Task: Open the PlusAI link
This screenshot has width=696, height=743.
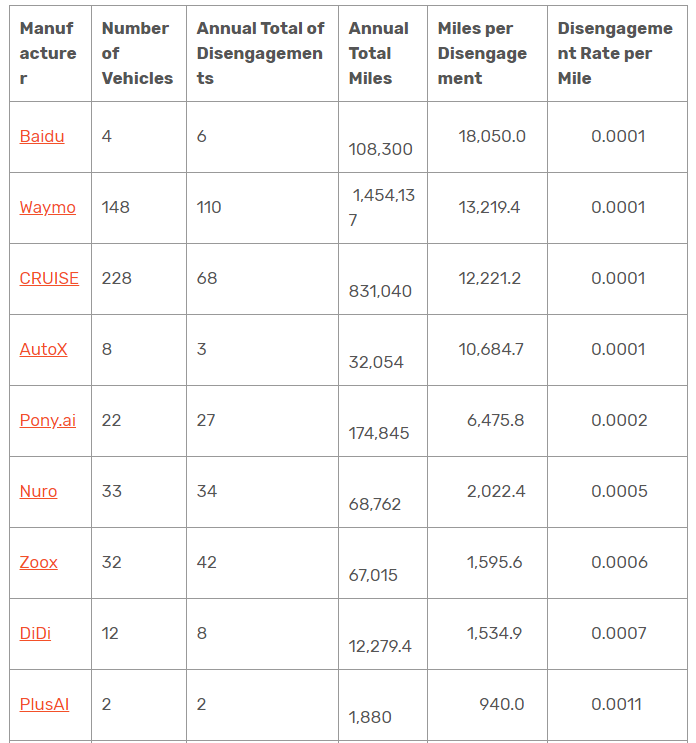Action: click(x=44, y=705)
